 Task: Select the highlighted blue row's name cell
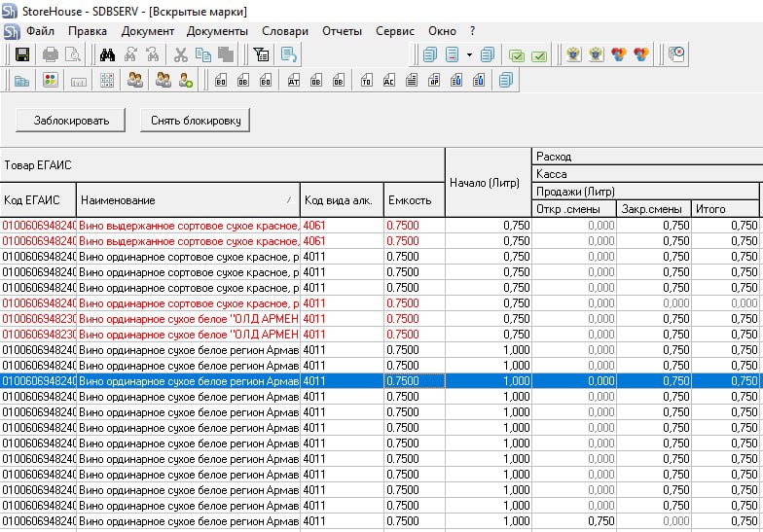pos(188,381)
